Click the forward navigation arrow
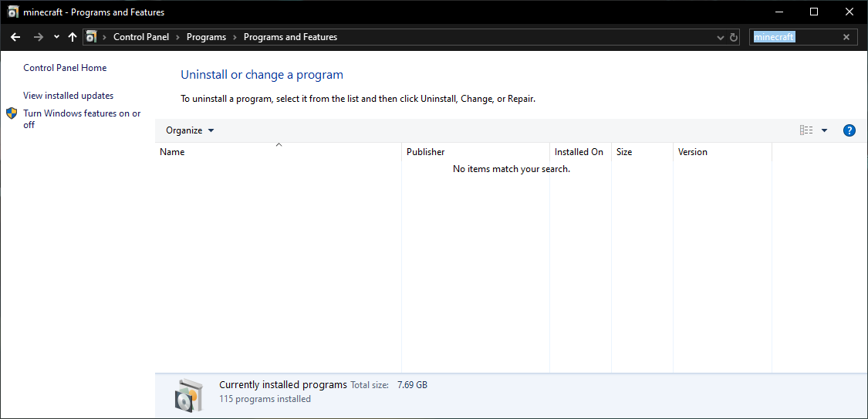The image size is (868, 419). [39, 37]
